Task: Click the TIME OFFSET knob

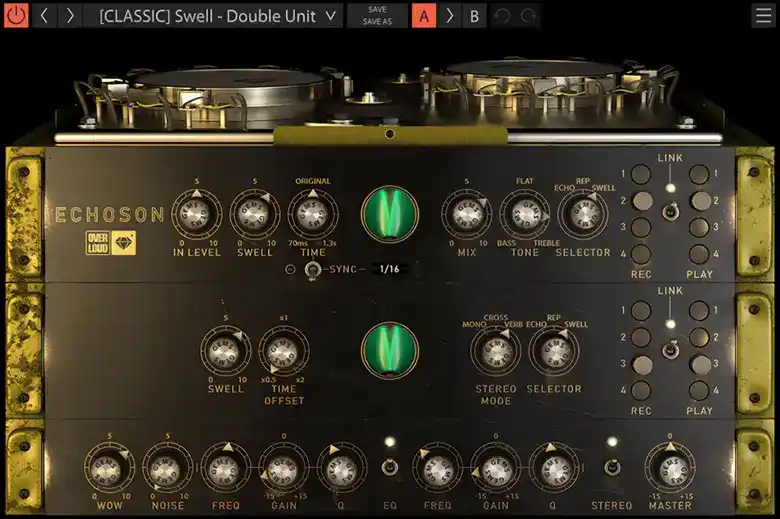Action: [283, 351]
